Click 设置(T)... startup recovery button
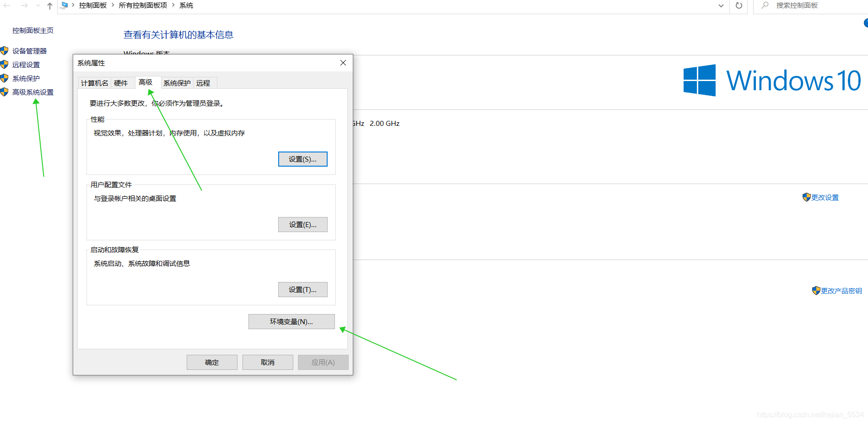Screen dimensions: 868x423 click(x=303, y=290)
